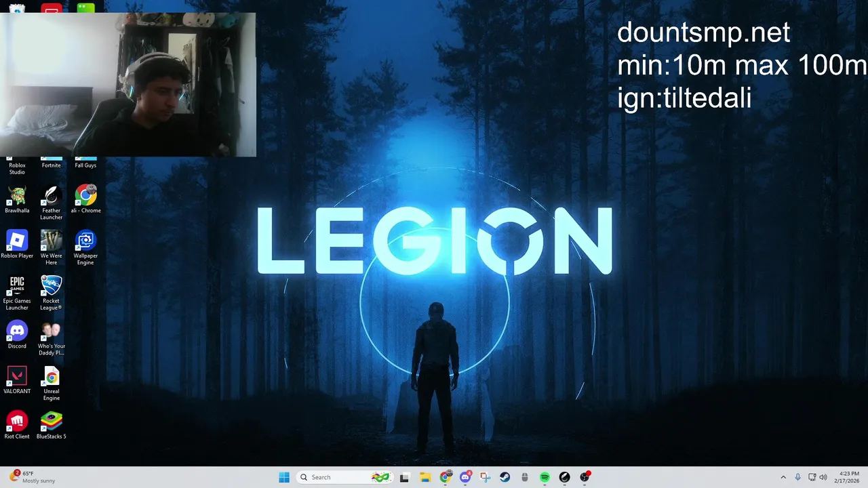Open the volume control in the tray
This screenshot has height=488, width=868.
tap(823, 477)
